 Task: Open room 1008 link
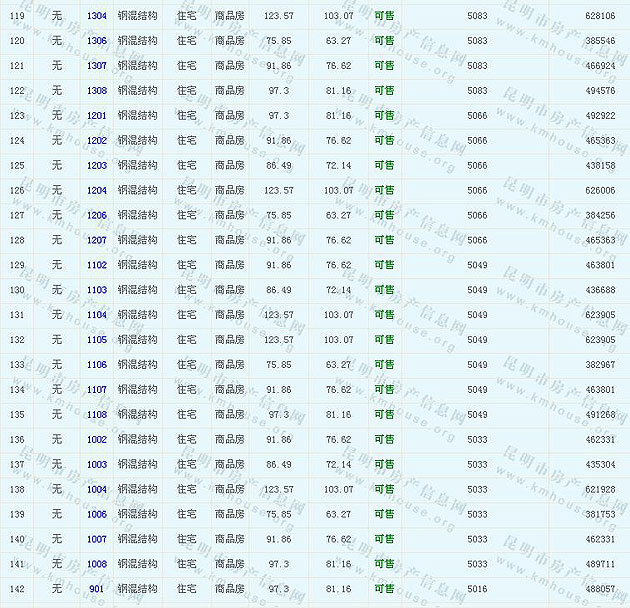[x=97, y=564]
